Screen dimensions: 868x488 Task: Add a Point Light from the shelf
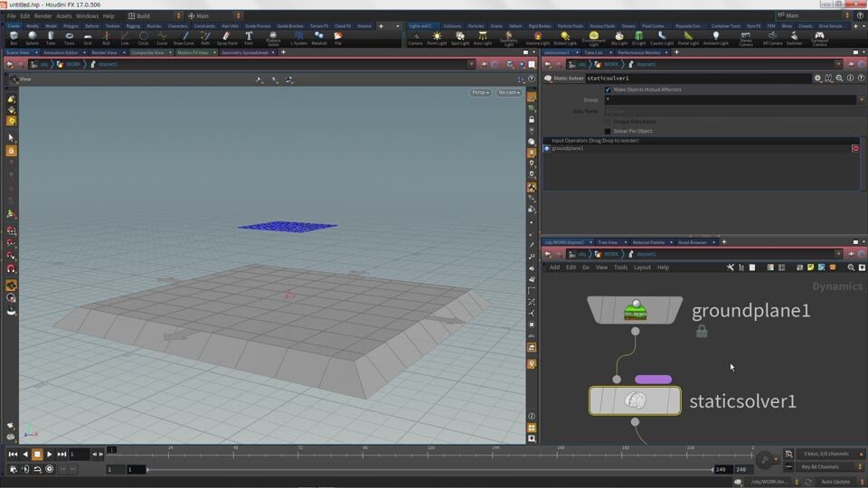click(x=437, y=38)
